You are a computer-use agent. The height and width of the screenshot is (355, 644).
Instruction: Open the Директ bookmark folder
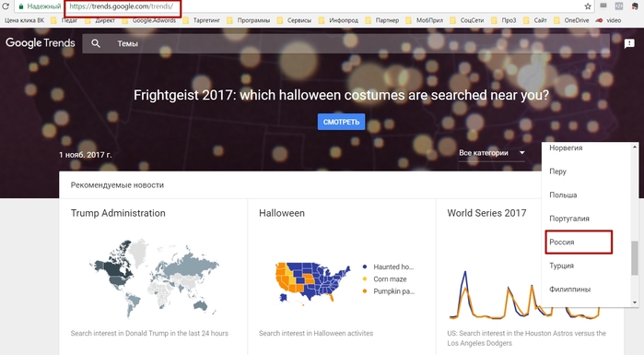tap(100, 20)
